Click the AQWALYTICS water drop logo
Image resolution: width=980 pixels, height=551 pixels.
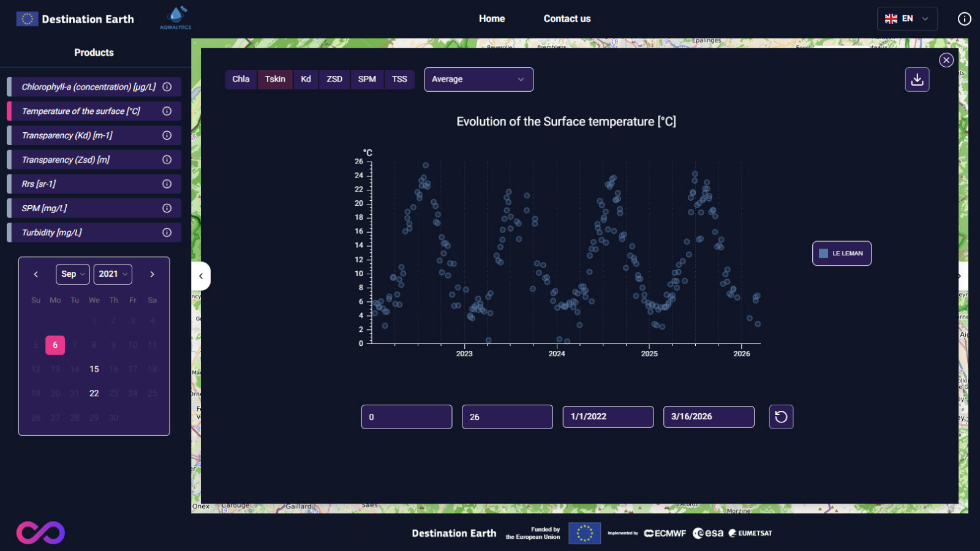coord(174,17)
